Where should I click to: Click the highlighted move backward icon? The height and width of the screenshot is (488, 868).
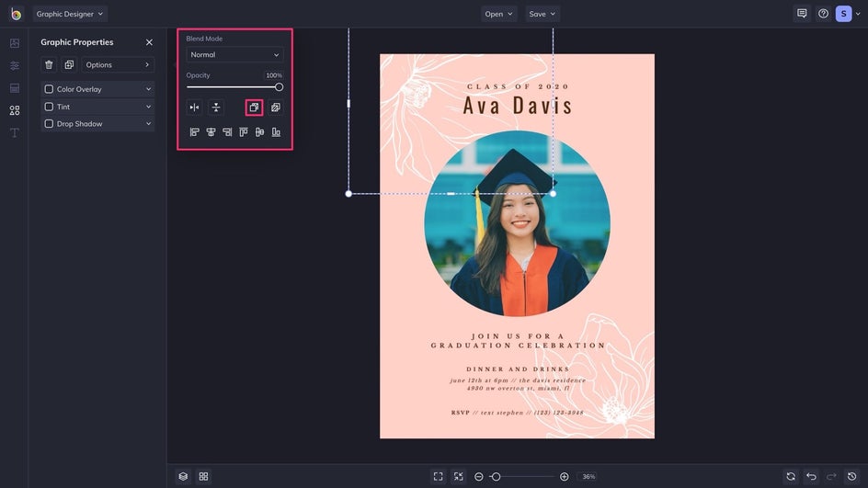point(254,108)
